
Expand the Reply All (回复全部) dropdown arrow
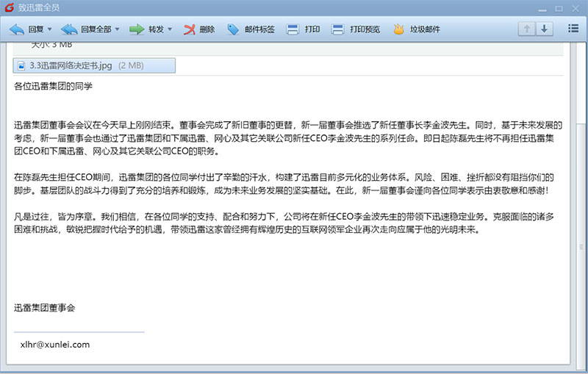click(117, 29)
